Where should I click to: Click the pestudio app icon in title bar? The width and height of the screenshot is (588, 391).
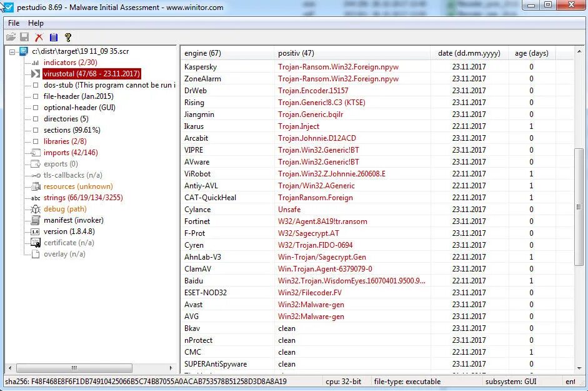(x=7, y=7)
